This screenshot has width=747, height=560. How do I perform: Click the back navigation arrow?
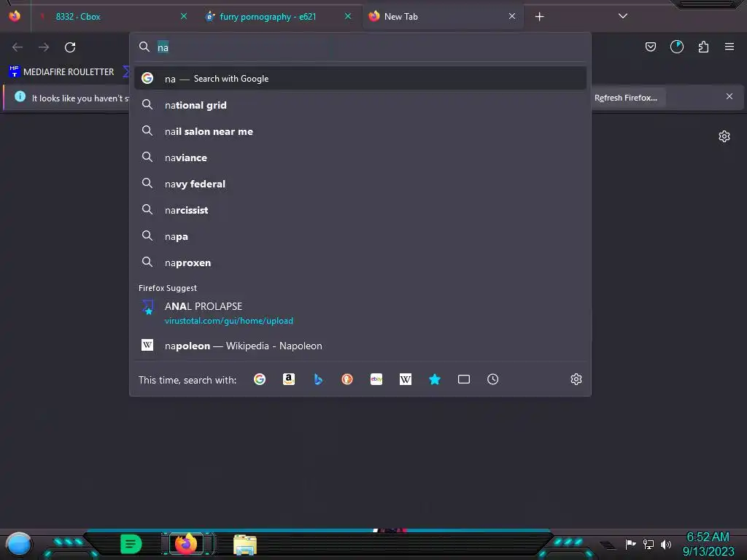(x=18, y=47)
